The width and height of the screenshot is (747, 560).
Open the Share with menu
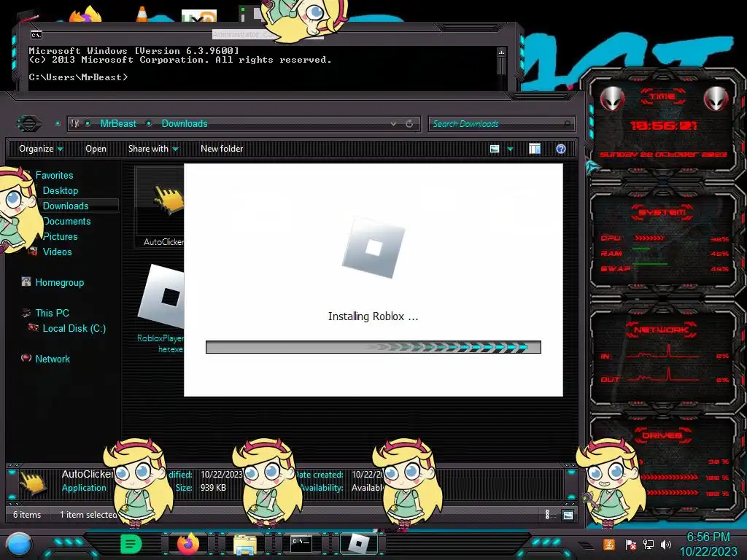pyautogui.click(x=153, y=149)
